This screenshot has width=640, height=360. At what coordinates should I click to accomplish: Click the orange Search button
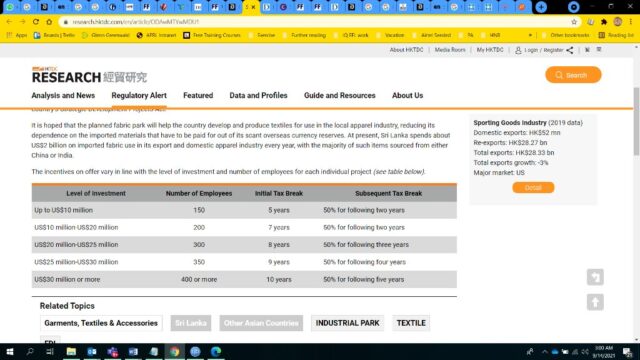573,75
